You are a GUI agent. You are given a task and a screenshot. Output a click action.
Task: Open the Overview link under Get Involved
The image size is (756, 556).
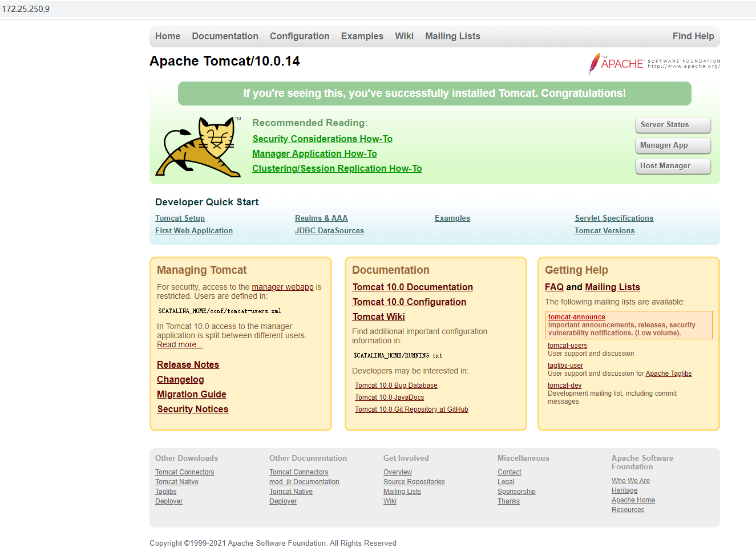398,472
